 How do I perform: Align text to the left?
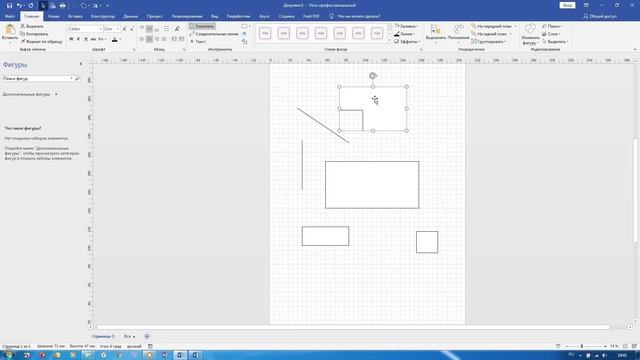[x=142, y=39]
